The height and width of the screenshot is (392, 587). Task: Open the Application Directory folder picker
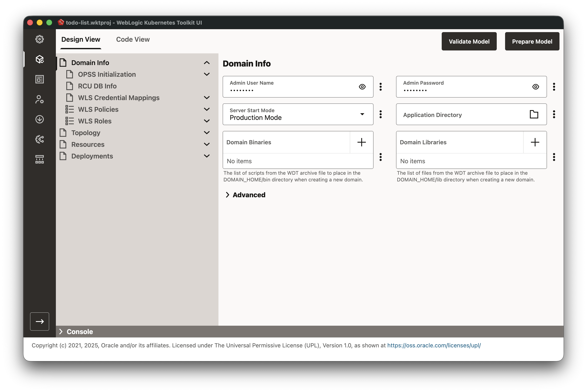tap(534, 114)
